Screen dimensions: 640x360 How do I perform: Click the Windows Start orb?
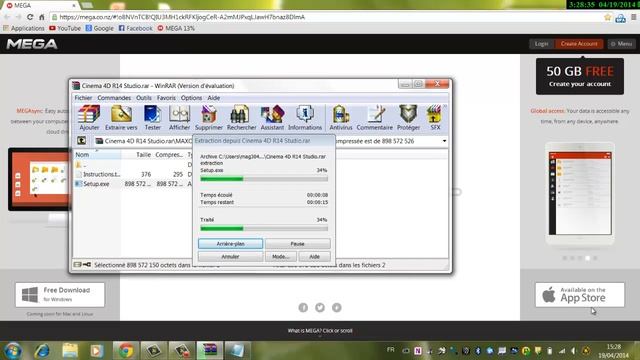pos(13,351)
